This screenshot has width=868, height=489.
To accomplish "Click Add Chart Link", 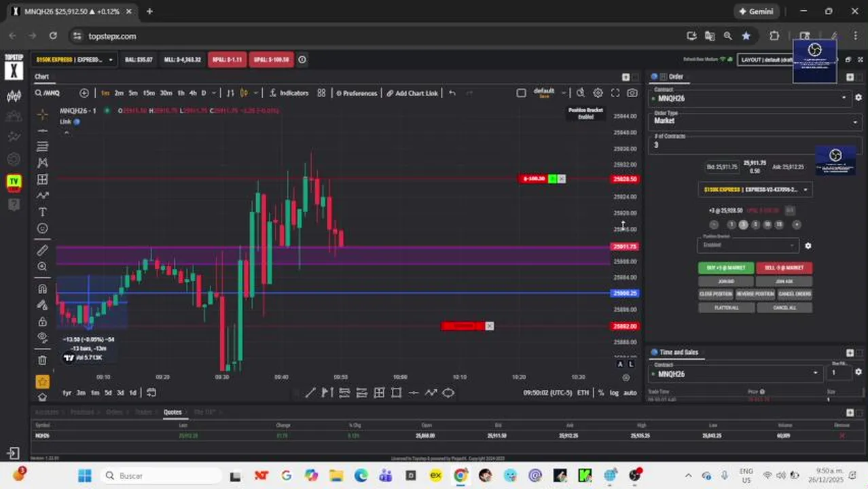I will (x=412, y=93).
